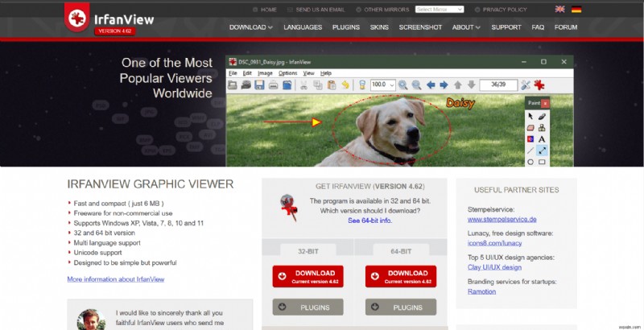Viewport: 644px width, 330px height.
Task: Open the SCREENSHOT navigation item
Action: (x=420, y=27)
